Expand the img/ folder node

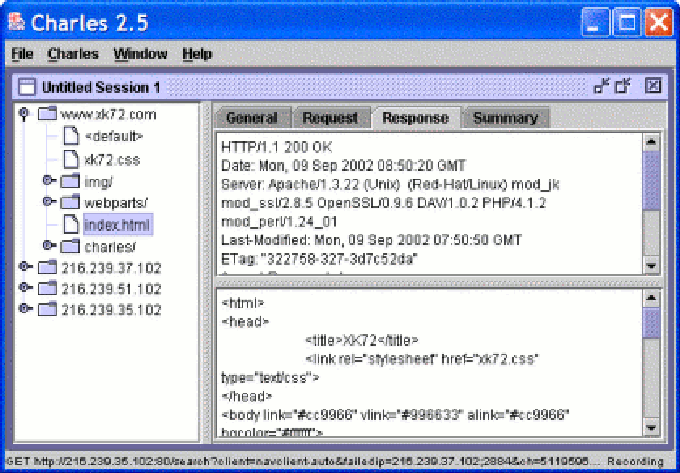tap(49, 180)
